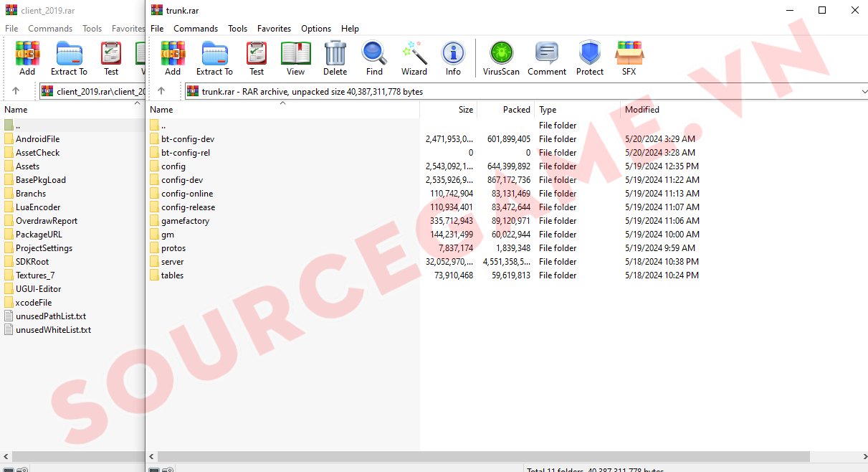Select the ProjectSettings folder
This screenshot has height=472, width=868.
click(44, 248)
